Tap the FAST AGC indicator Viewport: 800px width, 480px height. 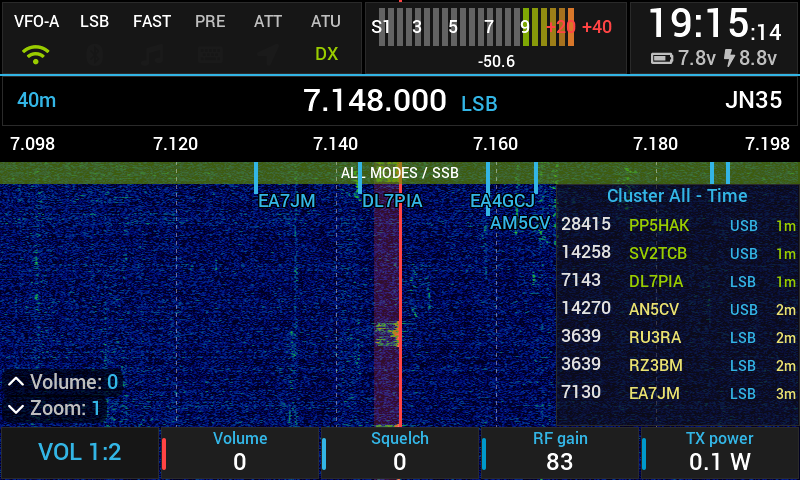[152, 21]
